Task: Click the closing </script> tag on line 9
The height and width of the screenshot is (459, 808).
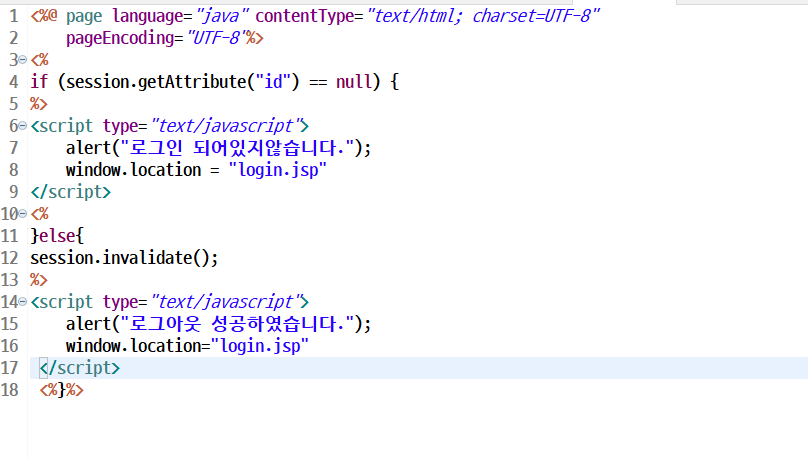Action: click(x=71, y=192)
